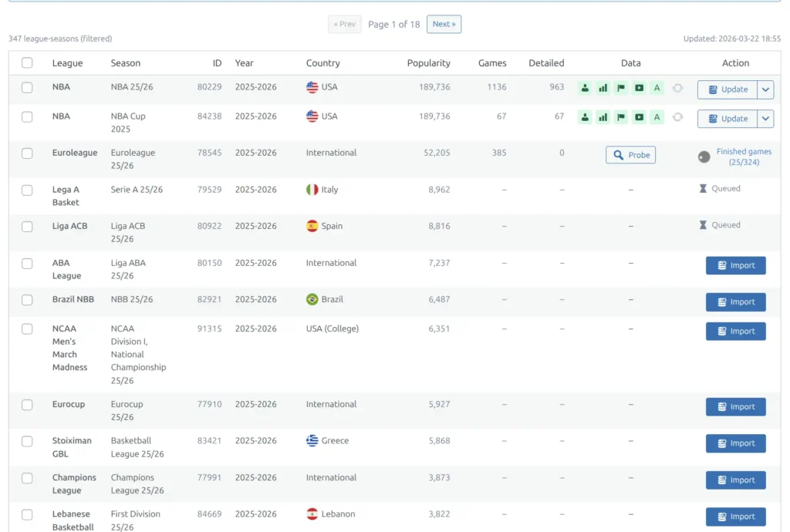Select the ABA League row checkbox
The image size is (790, 532).
(27, 264)
